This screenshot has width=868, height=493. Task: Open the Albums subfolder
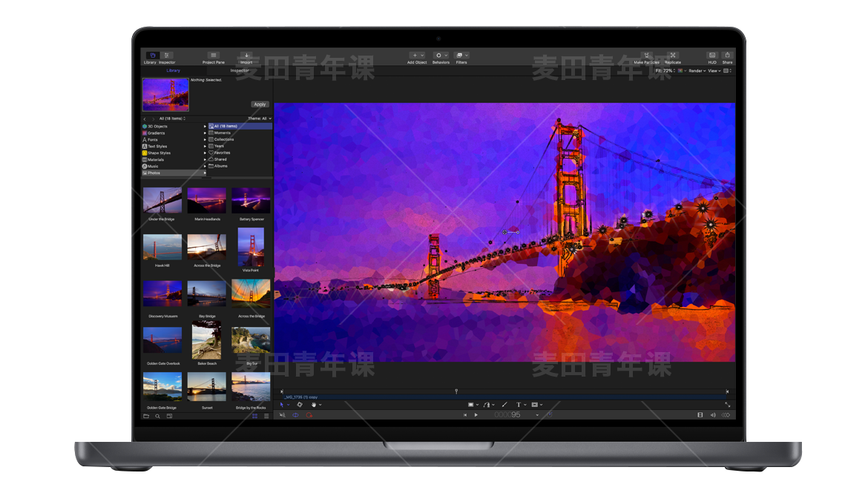click(x=240, y=166)
